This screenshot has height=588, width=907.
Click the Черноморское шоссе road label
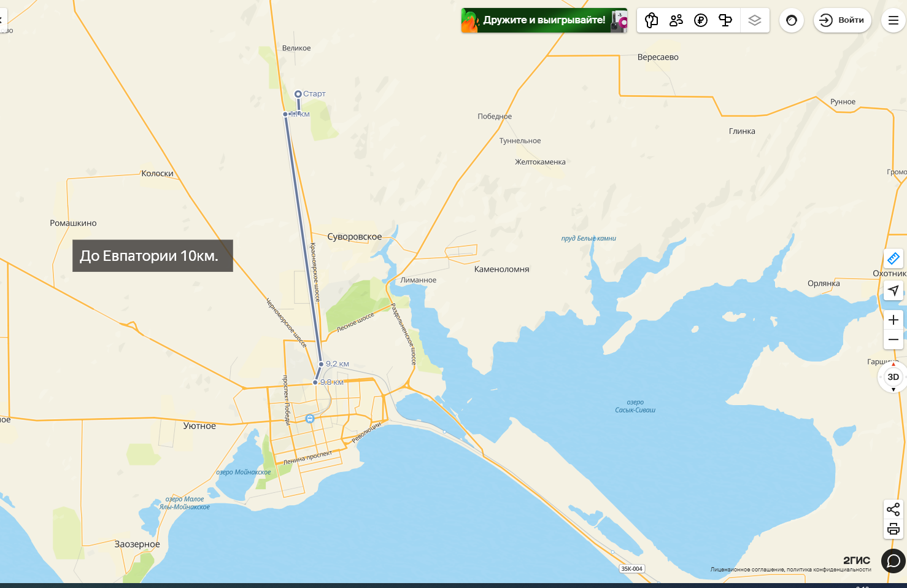pos(286,323)
